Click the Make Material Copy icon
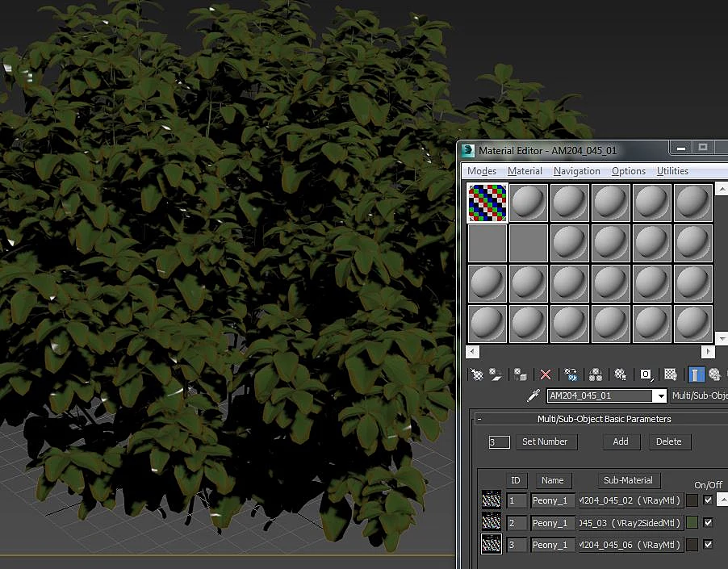Screen dimensions: 728x569 click(571, 374)
